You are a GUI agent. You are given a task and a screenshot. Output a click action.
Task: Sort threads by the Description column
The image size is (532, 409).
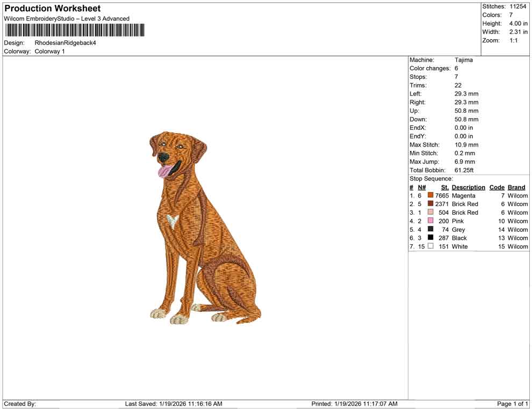click(469, 187)
